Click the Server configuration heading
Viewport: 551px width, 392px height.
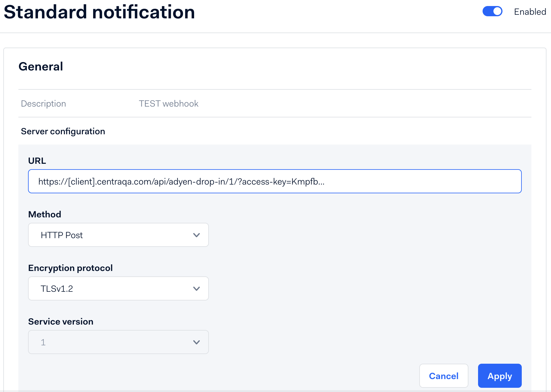[63, 131]
